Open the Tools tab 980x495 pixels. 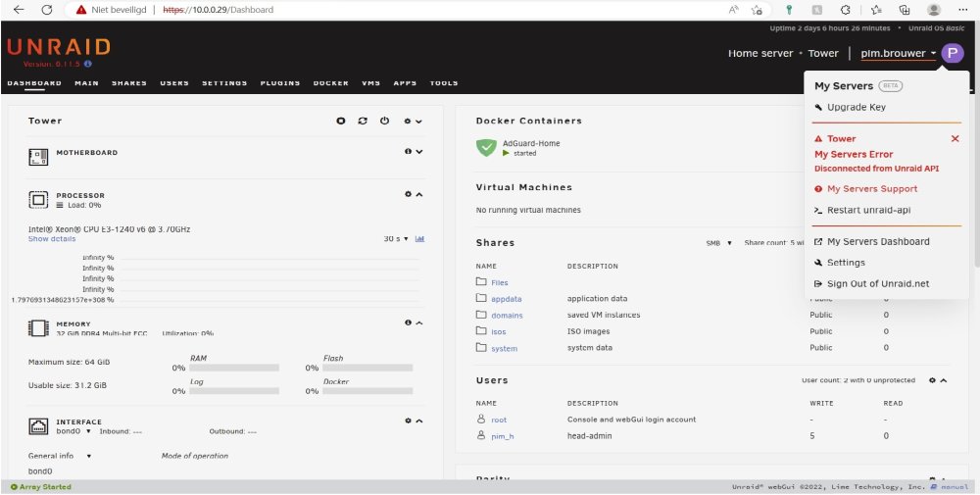tap(444, 82)
